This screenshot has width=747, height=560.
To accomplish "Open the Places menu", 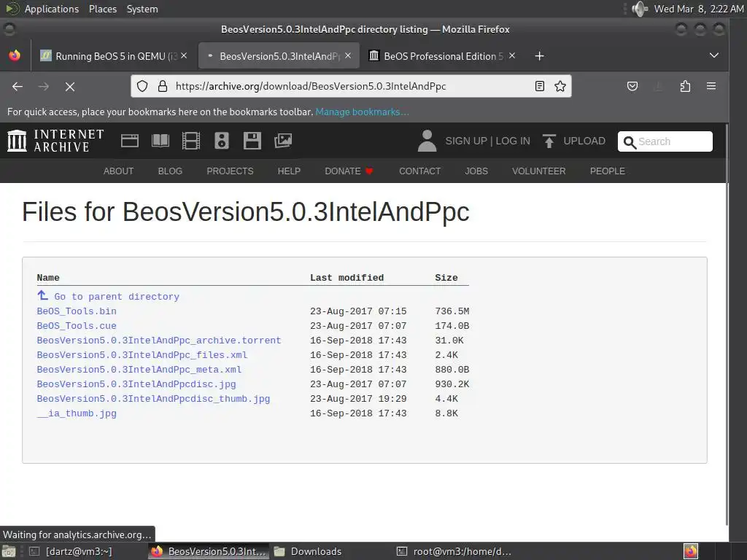I will pyautogui.click(x=102, y=9).
